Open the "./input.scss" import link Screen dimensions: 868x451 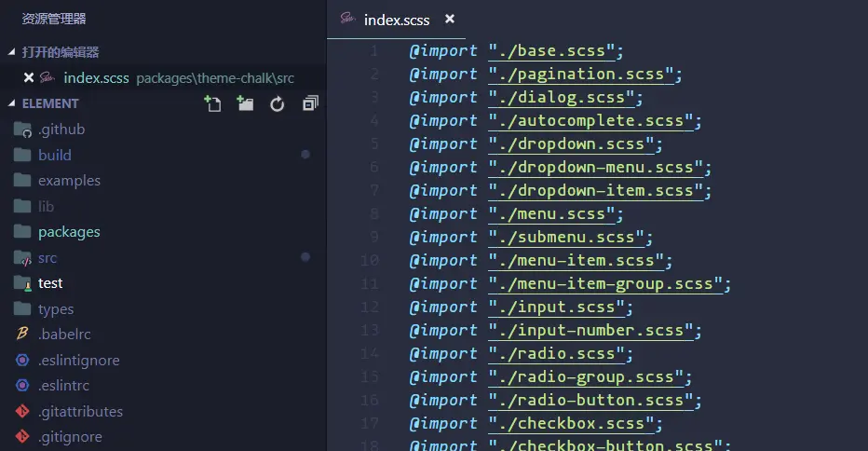click(x=557, y=307)
